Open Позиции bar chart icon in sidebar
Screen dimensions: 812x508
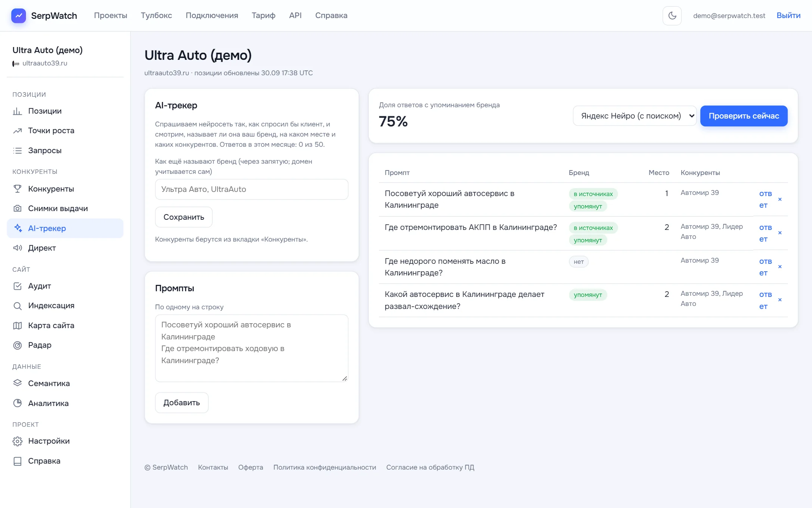click(x=18, y=111)
